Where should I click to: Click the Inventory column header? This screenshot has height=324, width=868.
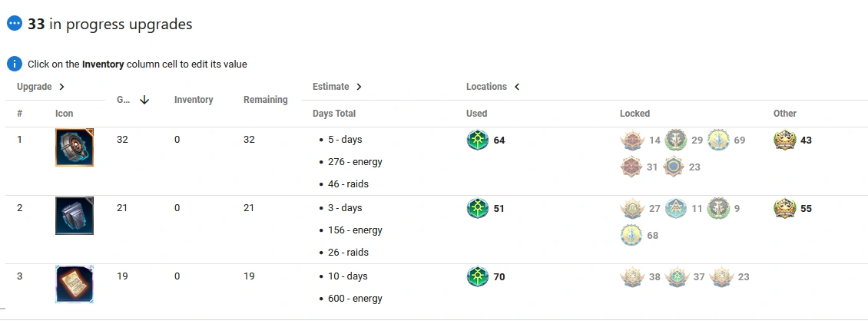194,100
